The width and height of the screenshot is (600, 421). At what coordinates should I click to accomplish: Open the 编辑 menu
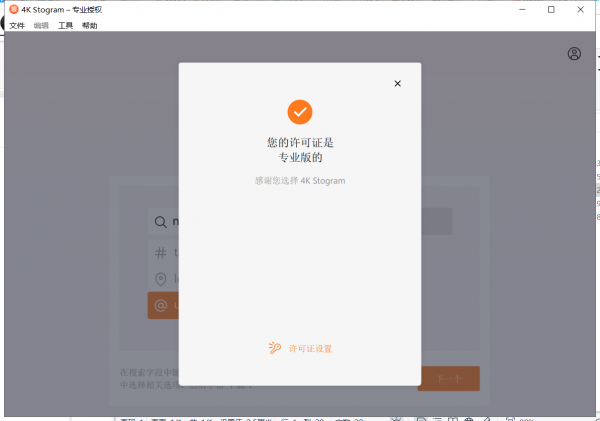coord(41,26)
